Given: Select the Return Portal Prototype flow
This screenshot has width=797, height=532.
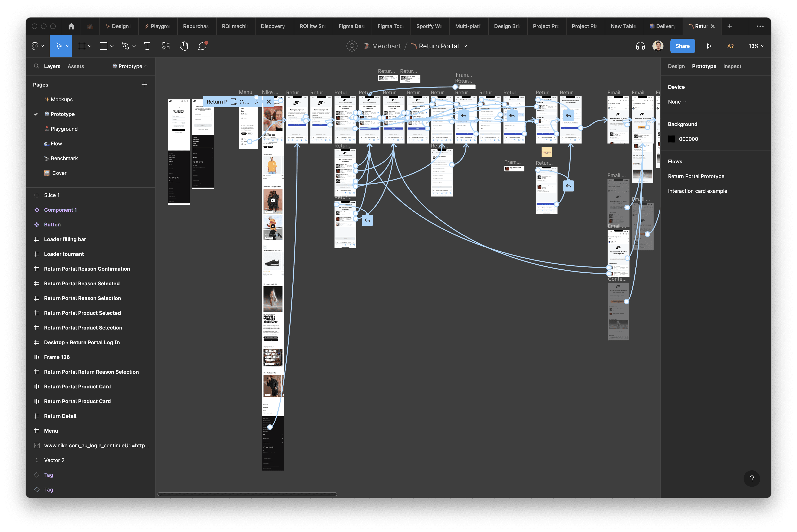Looking at the screenshot, I should pyautogui.click(x=696, y=176).
